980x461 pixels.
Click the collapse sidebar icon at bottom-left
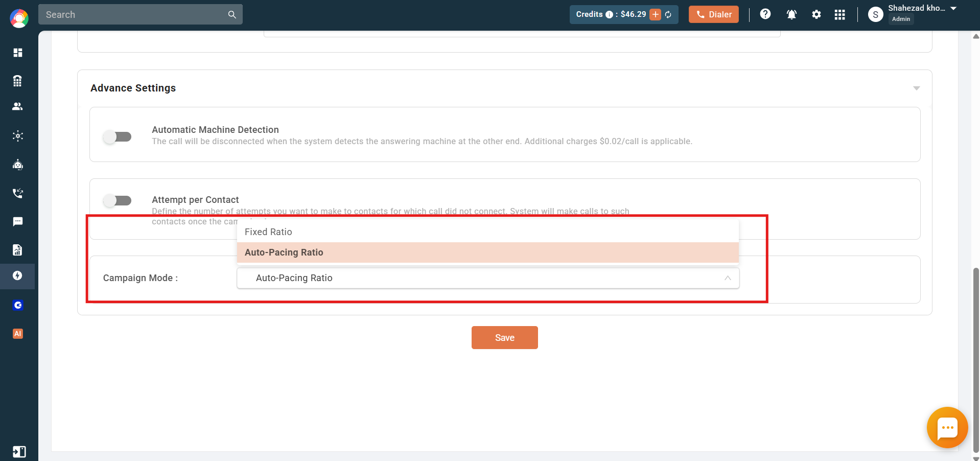click(19, 452)
